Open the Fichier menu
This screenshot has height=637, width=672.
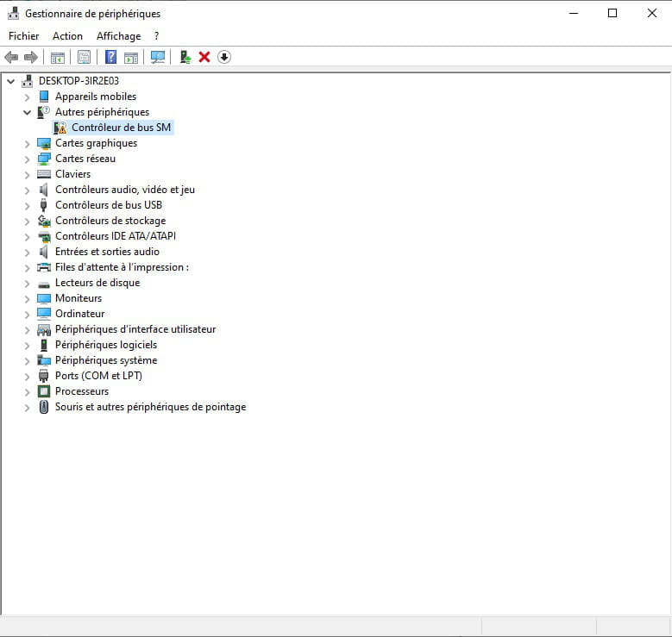[23, 36]
